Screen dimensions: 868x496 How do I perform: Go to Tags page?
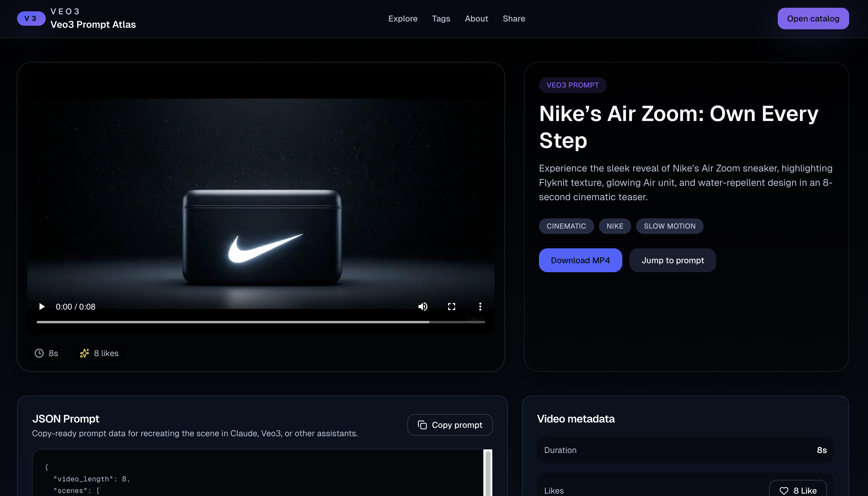441,19
